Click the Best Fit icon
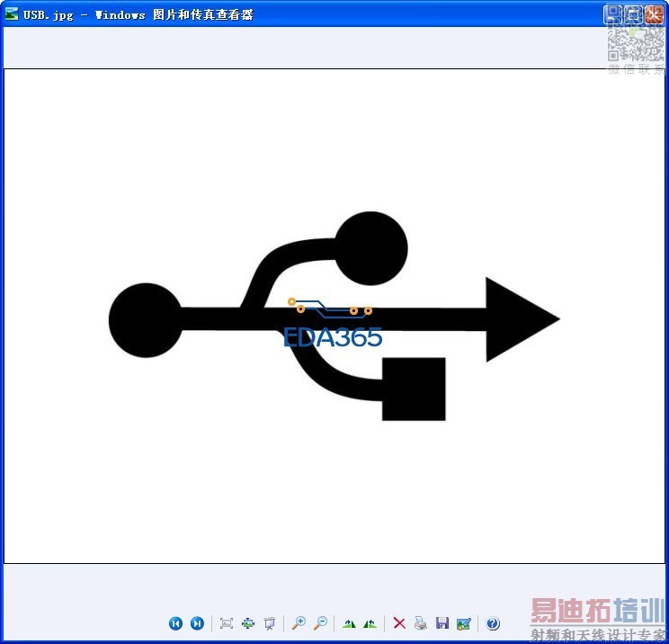 coord(226,623)
